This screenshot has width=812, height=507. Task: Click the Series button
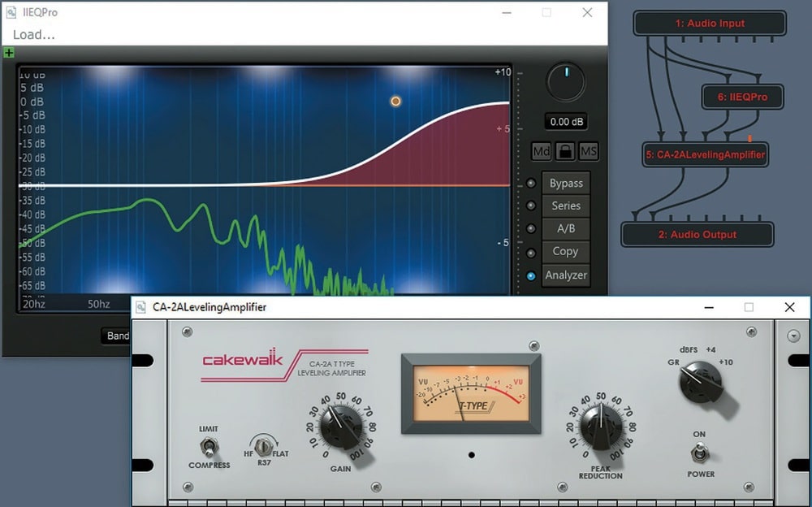tap(566, 206)
